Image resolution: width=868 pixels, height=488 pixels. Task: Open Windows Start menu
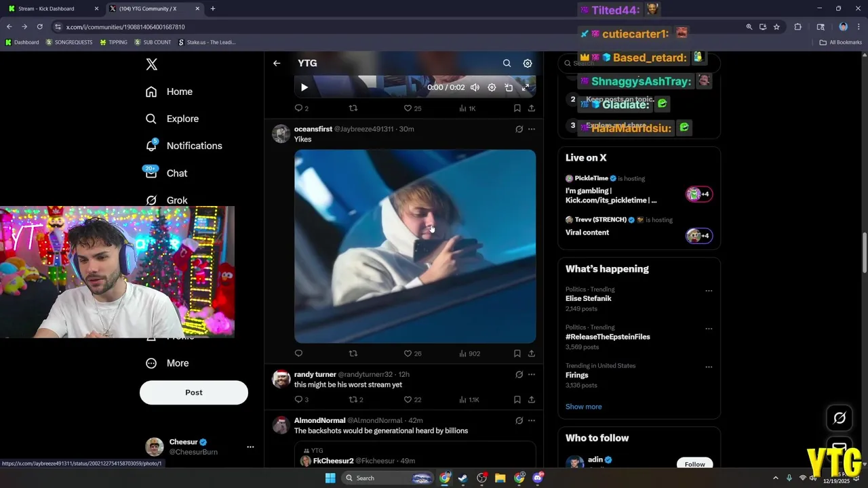tap(330, 478)
